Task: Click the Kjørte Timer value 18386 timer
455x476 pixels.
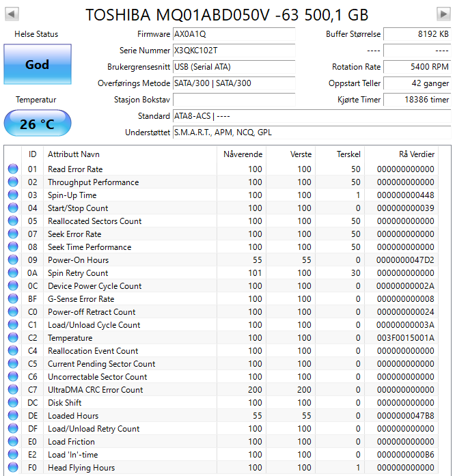Action: 417,100
